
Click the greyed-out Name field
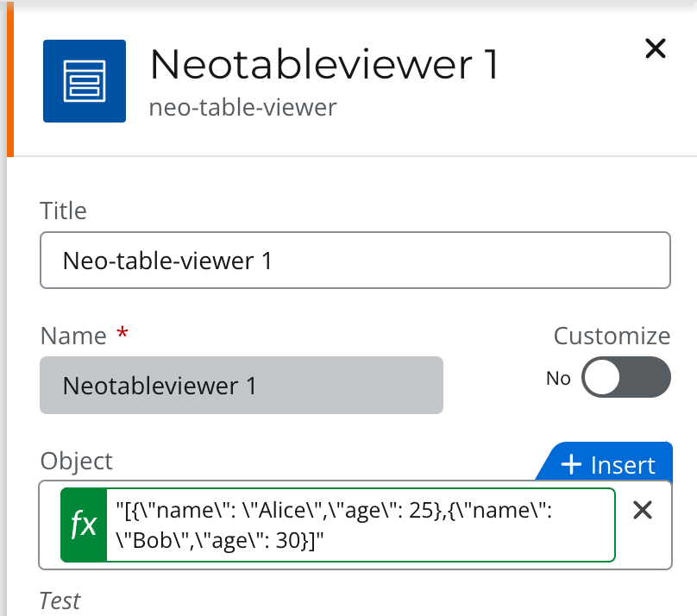click(241, 386)
